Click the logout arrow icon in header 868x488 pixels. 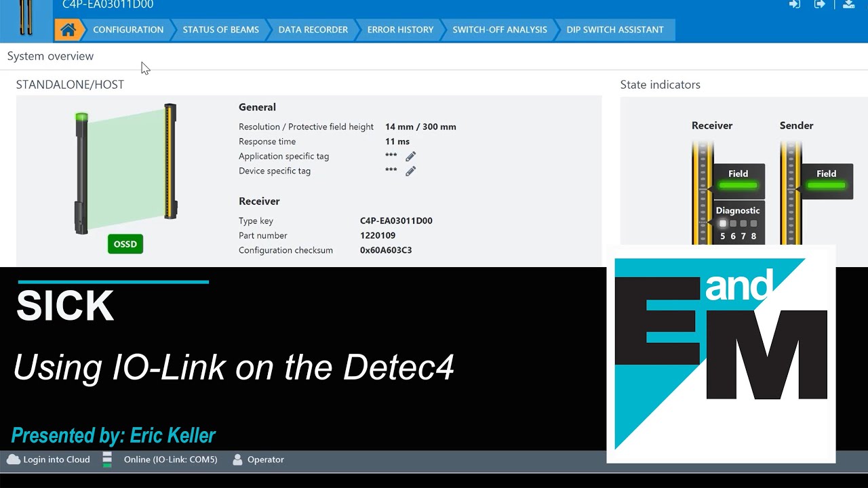pyautogui.click(x=820, y=4)
